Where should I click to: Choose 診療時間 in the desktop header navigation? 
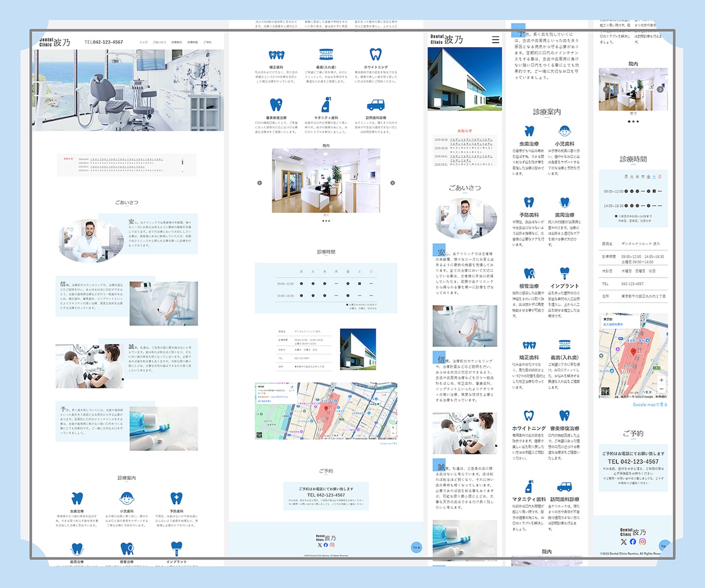tap(192, 42)
